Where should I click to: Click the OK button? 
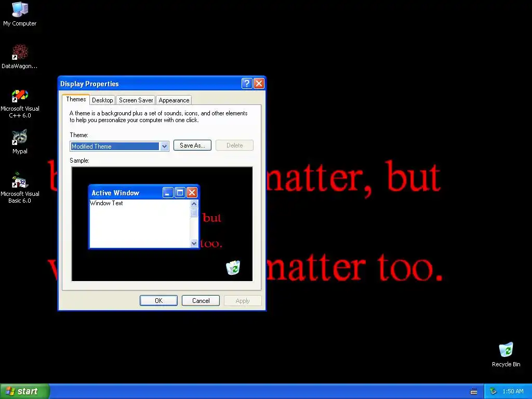(158, 301)
